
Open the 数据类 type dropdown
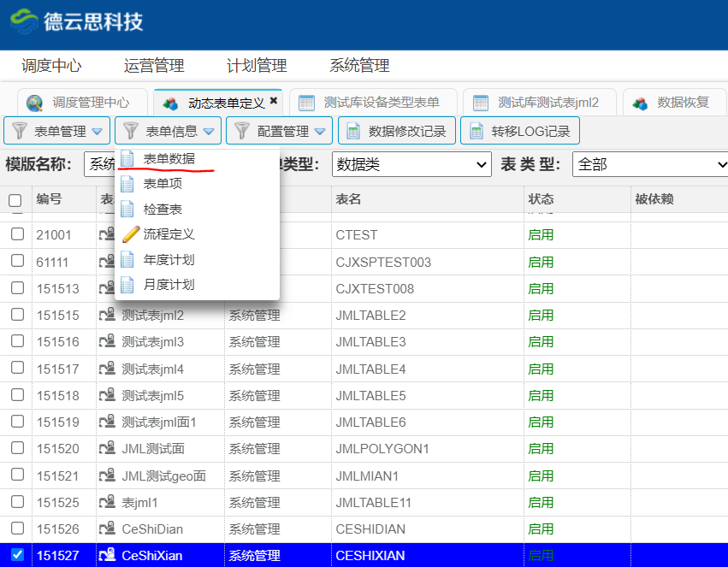(x=411, y=164)
